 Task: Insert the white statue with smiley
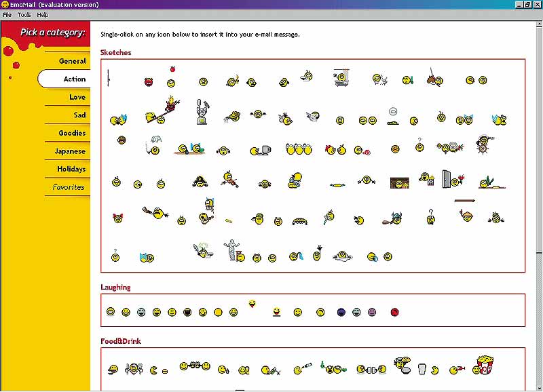pos(234,250)
